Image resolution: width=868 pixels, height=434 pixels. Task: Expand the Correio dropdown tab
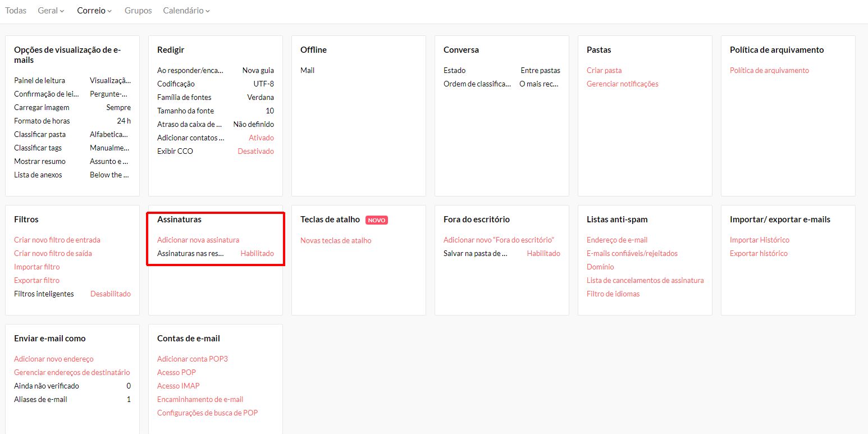point(94,11)
